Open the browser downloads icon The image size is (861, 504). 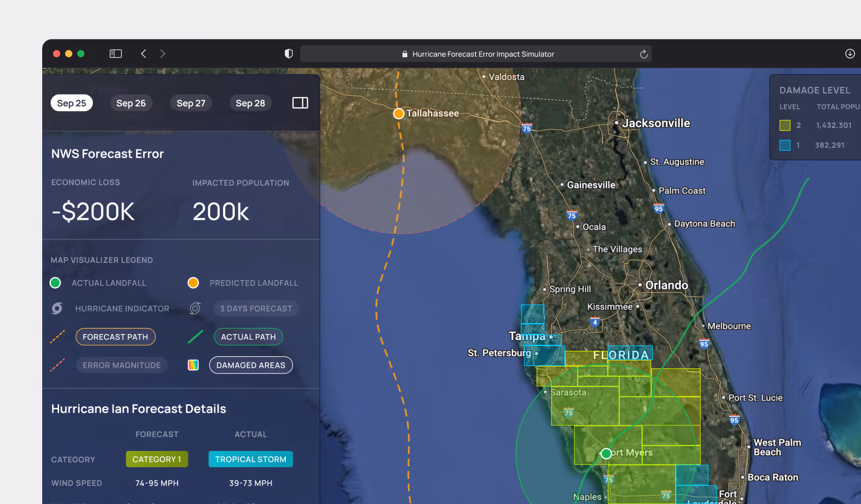pyautogui.click(x=850, y=53)
